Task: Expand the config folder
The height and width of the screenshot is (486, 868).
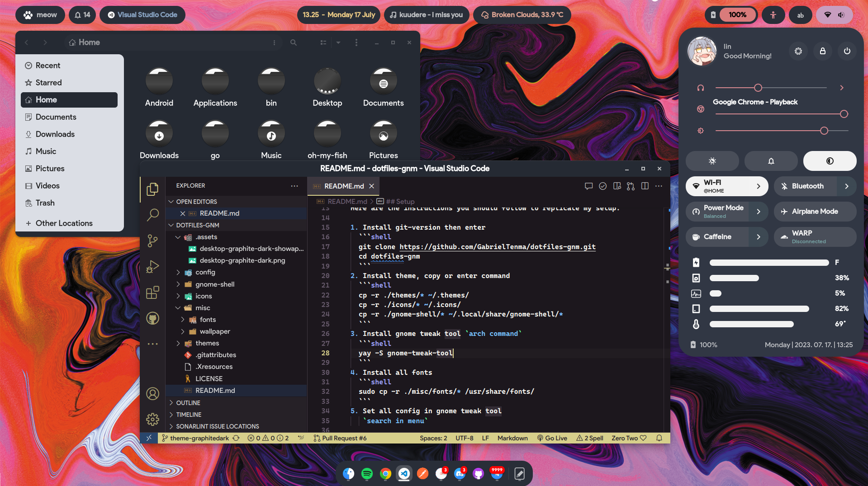Action: [x=205, y=272]
